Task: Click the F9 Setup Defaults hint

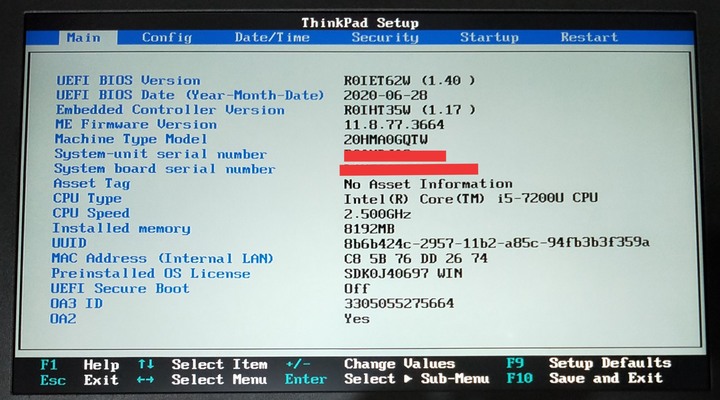Action: click(x=589, y=363)
